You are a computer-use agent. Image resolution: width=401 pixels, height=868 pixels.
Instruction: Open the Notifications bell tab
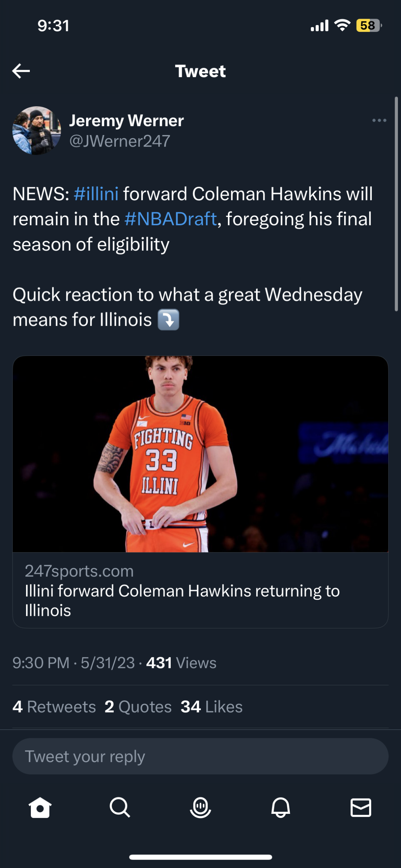[281, 807]
